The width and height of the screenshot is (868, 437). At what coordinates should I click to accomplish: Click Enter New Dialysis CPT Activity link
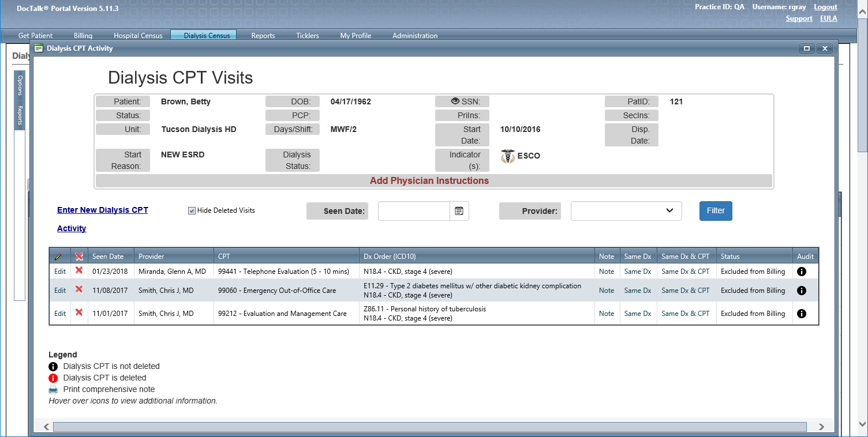[102, 210]
